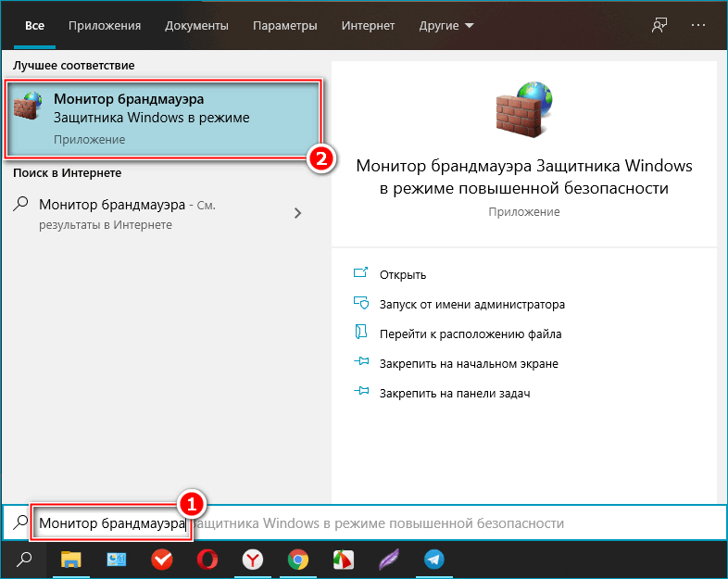The image size is (728, 579).
Task: Open the red-green screenshot app on taskbar
Action: click(x=343, y=560)
